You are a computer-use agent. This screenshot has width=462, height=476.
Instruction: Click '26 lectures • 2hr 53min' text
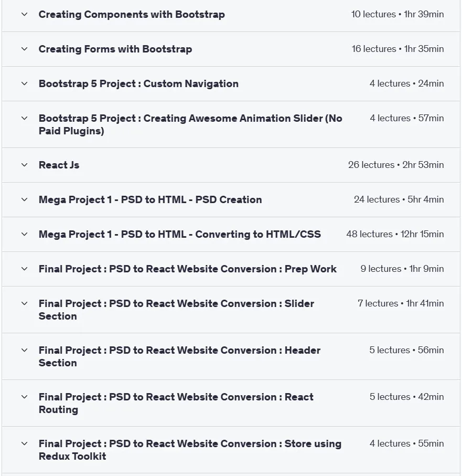click(x=396, y=165)
